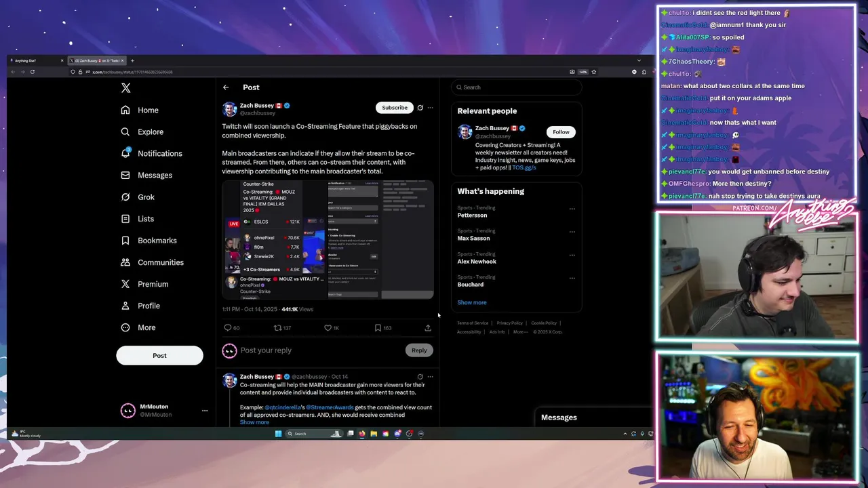This screenshot has width=868, height=488.
Task: Click the X logo in the sidebar
Action: point(125,88)
